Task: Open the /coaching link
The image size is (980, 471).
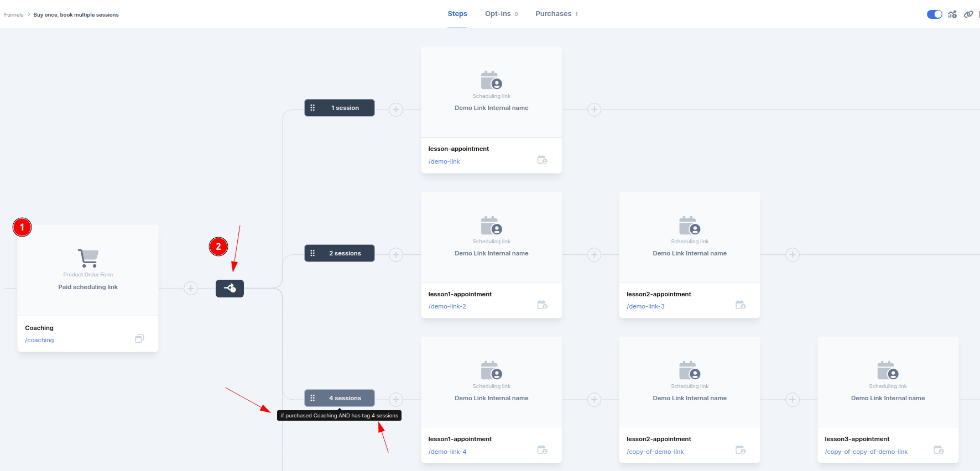Action: click(40, 341)
